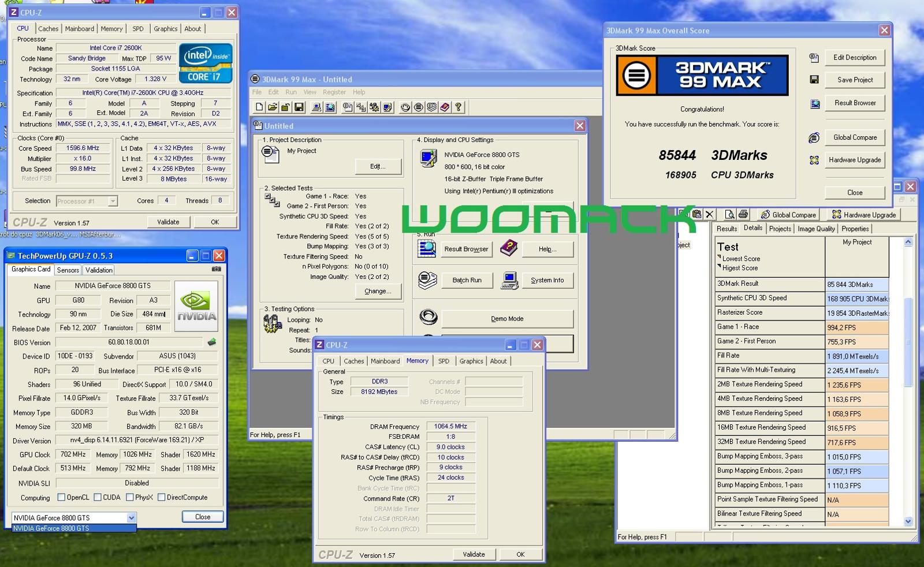The image size is (924, 567).
Task: Click Open locked project icon in 3DMark toolbar
Action: [x=286, y=107]
